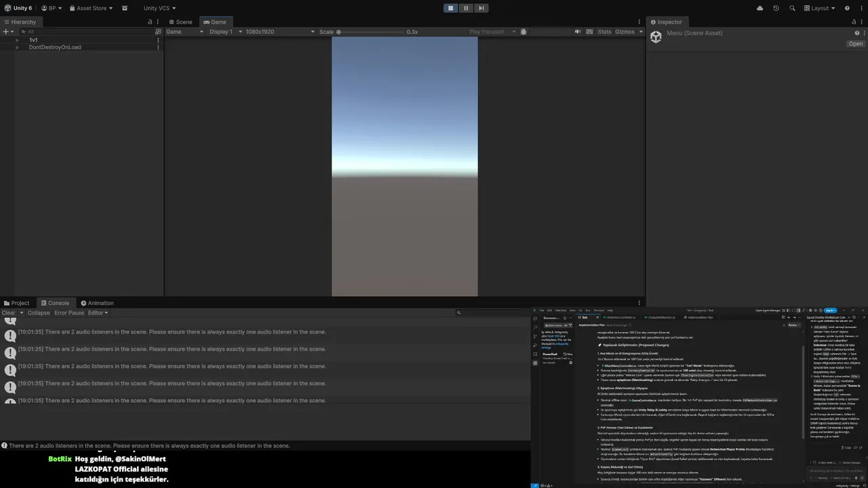Open the Unity VCS dropdown
This screenshot has height=488, width=868.
159,8
